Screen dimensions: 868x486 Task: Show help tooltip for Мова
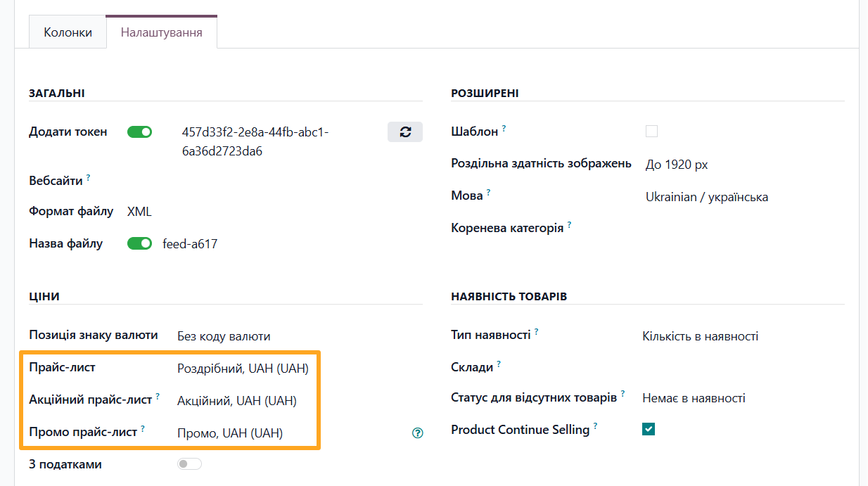click(x=489, y=192)
